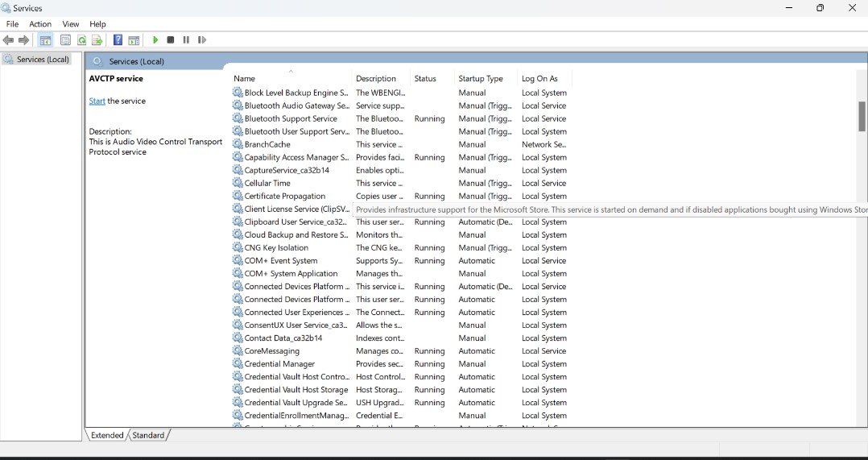Click the Back arrow in the toolbar
868x460 pixels.
[x=8, y=39]
